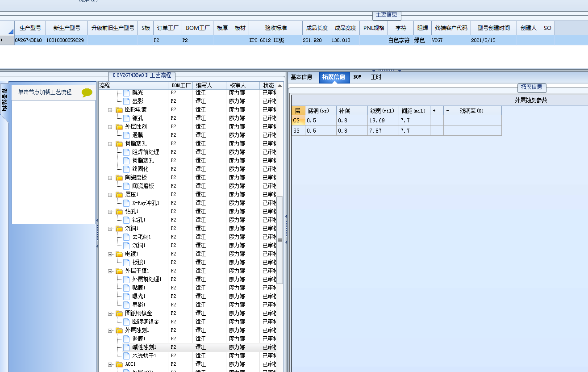Screen dimensions: 588x372
Task: Click the folder icon of 层压1
Action: (119, 194)
